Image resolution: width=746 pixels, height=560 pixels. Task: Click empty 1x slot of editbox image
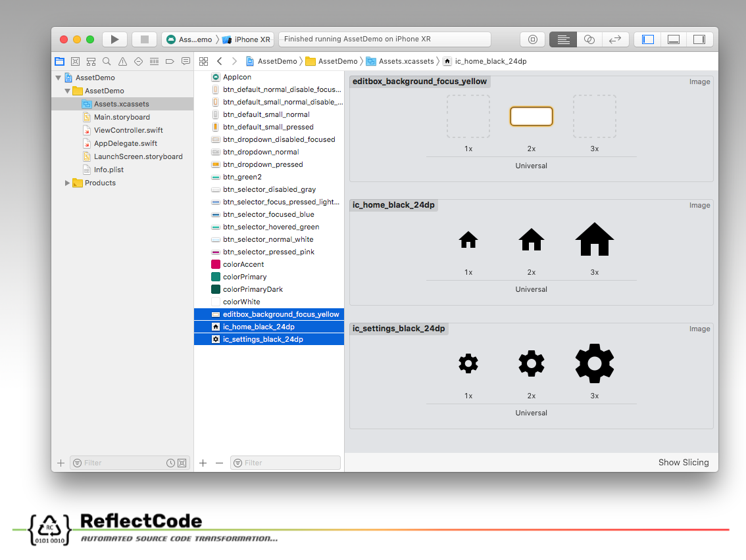pyautogui.click(x=468, y=116)
